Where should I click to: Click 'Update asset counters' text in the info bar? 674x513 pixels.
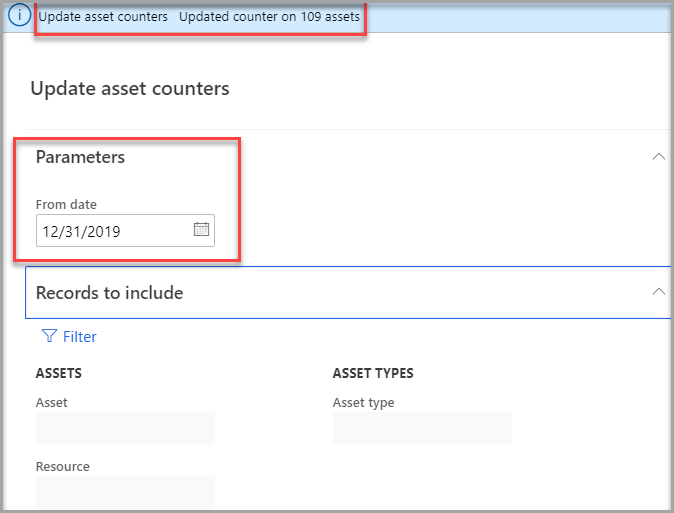103,16
